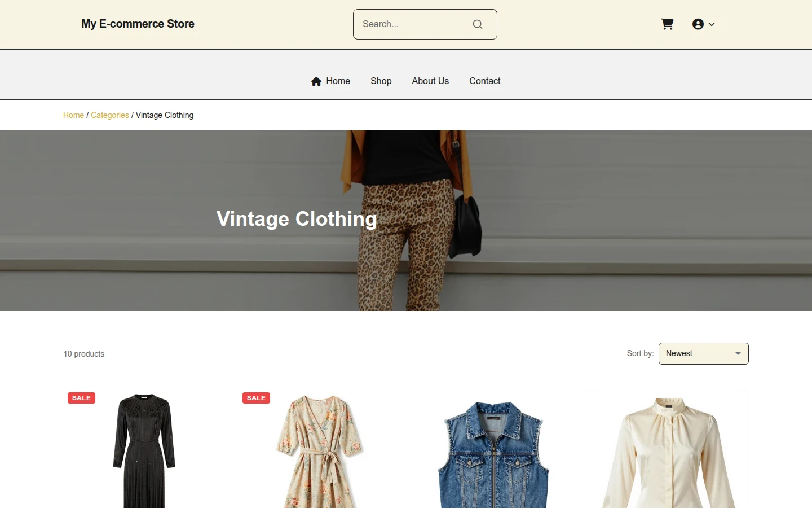Open the shopping cart icon
The image size is (812, 508).
pos(667,24)
